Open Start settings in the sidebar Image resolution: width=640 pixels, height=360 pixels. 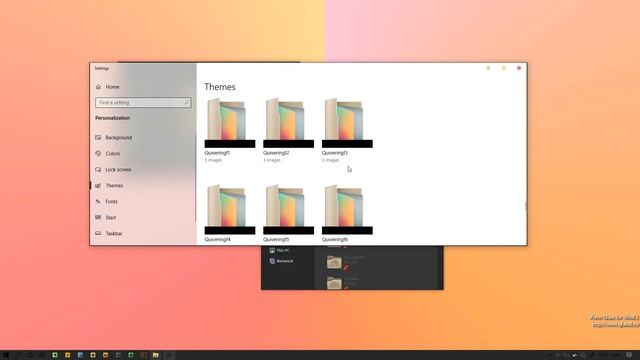pos(106,217)
